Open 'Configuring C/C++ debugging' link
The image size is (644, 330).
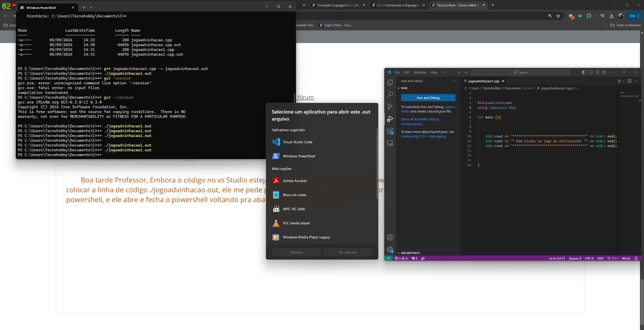pos(423,136)
